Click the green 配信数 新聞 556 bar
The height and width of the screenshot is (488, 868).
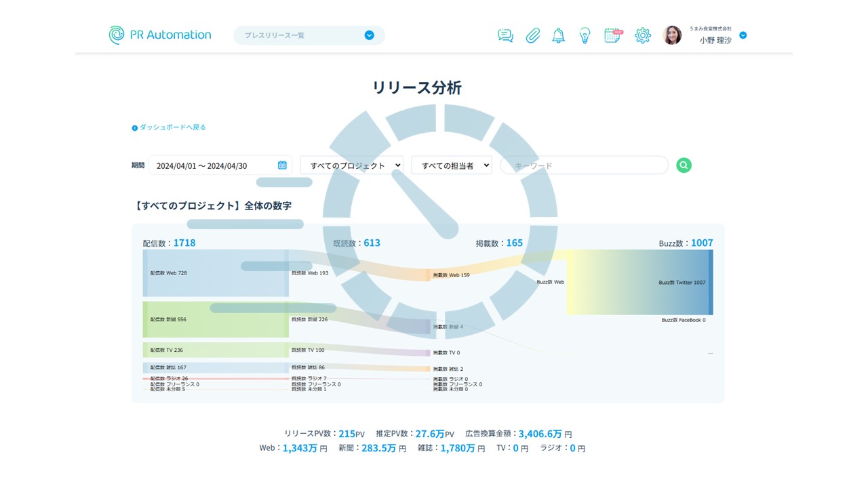[x=216, y=319]
